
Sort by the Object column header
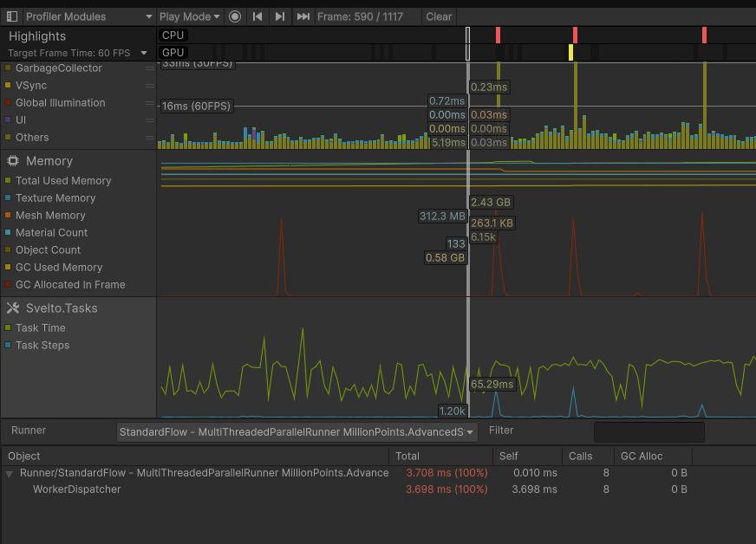[195, 456]
